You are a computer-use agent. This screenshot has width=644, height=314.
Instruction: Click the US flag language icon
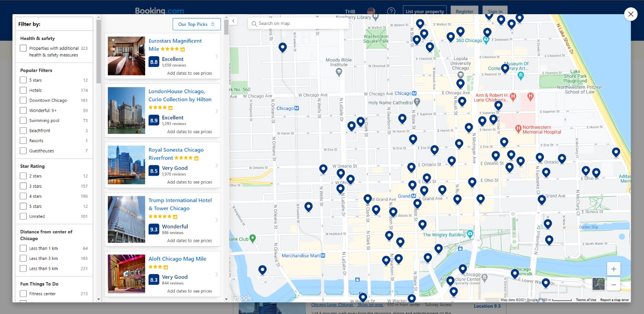(371, 11)
